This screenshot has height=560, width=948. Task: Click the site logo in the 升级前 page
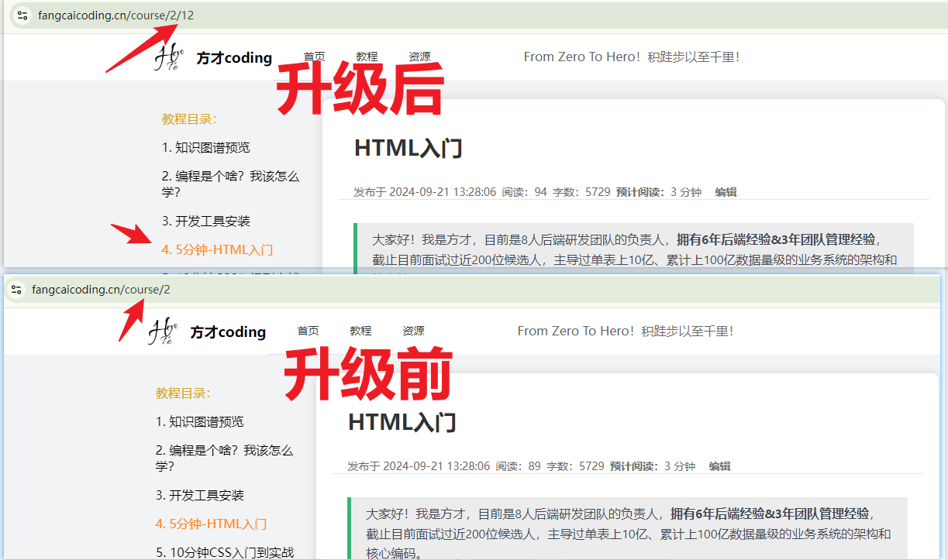pos(163,332)
